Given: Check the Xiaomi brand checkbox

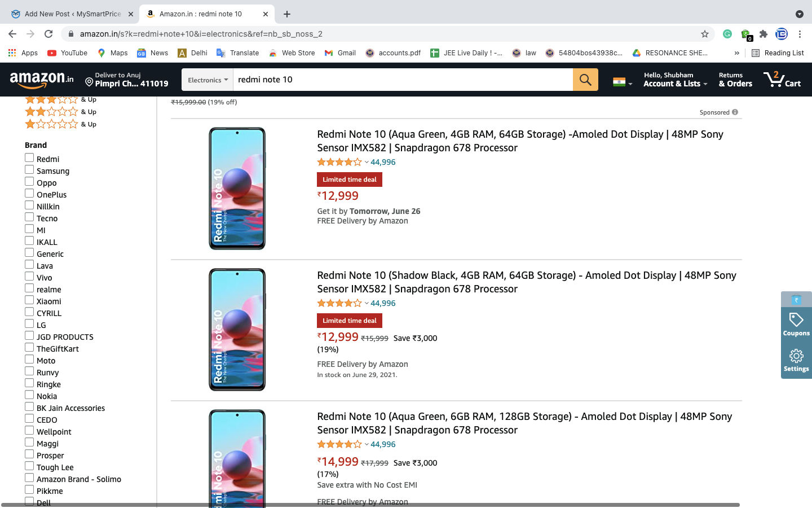Looking at the screenshot, I should coord(29,300).
